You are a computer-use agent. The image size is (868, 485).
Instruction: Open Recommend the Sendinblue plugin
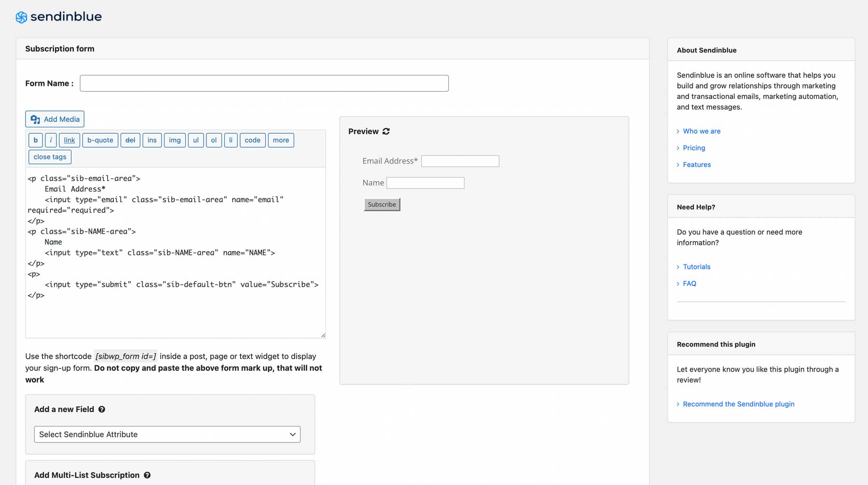tap(738, 404)
